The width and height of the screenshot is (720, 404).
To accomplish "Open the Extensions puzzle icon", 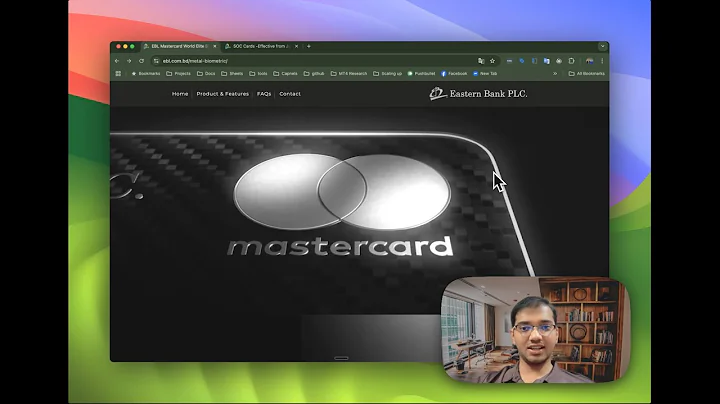I will point(571,61).
